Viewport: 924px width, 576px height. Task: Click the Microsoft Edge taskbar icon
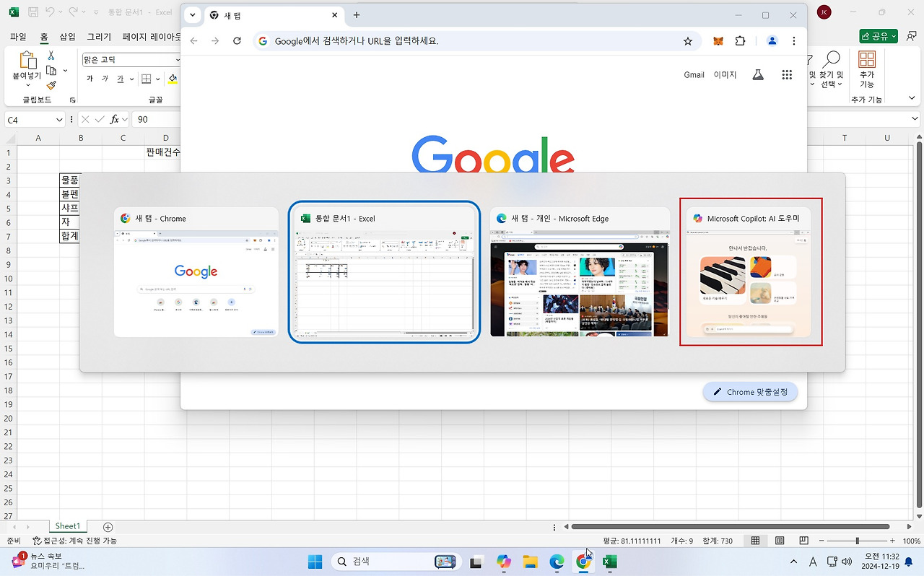(557, 562)
